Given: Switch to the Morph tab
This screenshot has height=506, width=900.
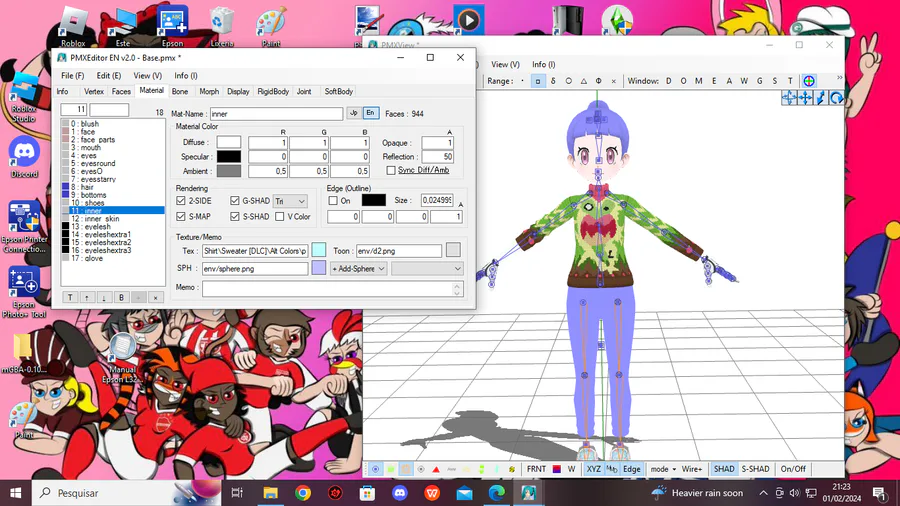Looking at the screenshot, I should (209, 92).
